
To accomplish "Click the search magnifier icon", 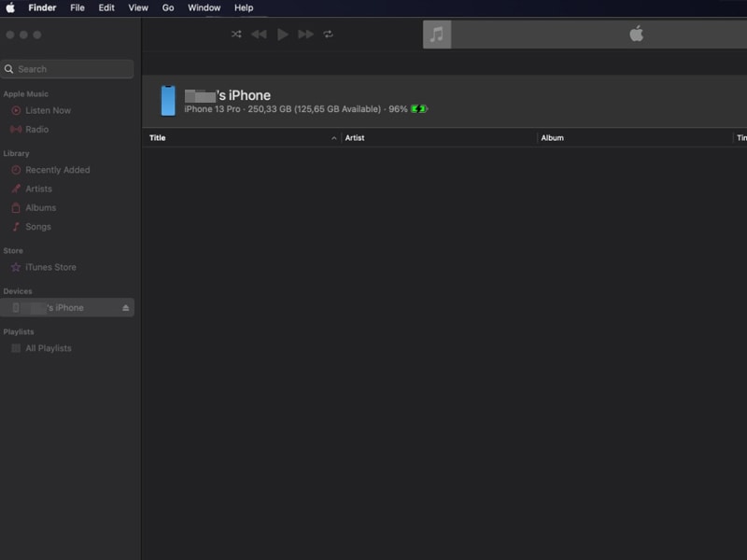I will (x=9, y=69).
